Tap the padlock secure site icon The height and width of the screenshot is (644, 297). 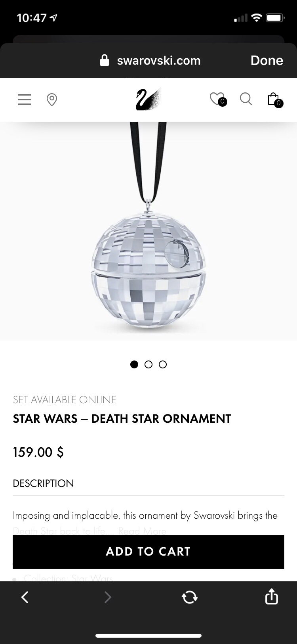tap(105, 60)
